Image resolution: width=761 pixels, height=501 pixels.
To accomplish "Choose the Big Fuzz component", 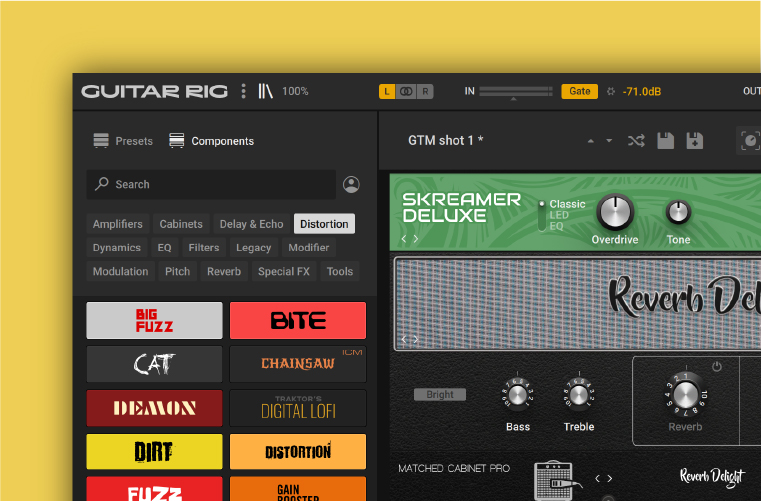I will coord(154,320).
